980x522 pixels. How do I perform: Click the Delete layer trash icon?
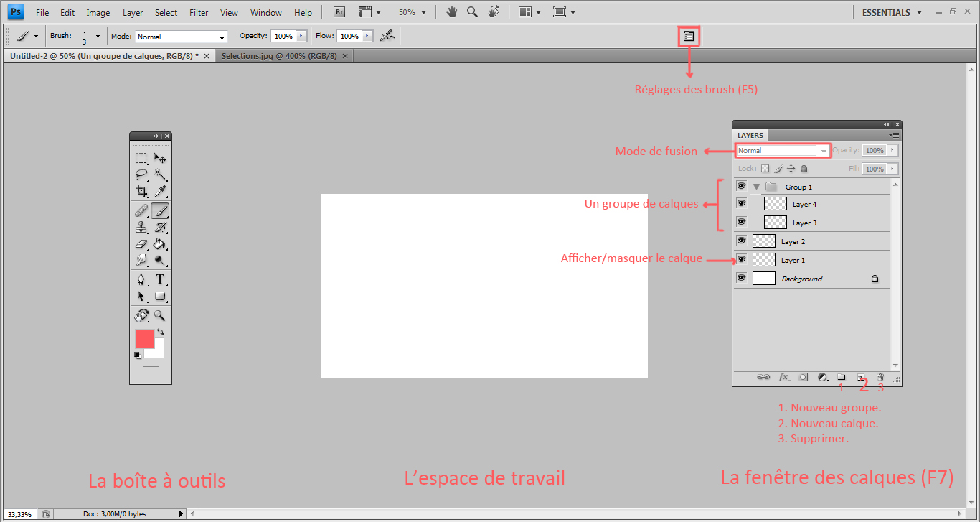[x=880, y=377]
